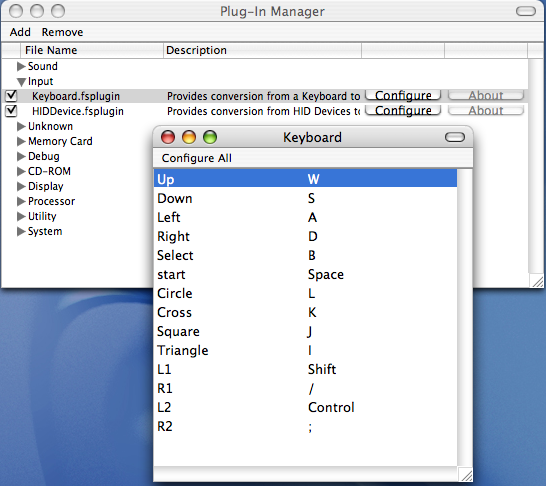The height and width of the screenshot is (486, 546).
Task: Expand the Sound category triangle
Action: click(x=21, y=66)
